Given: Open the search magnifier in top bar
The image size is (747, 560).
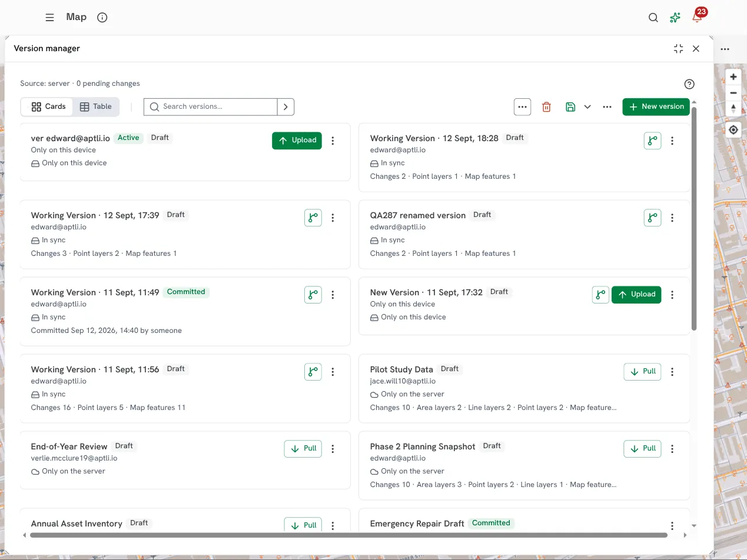Looking at the screenshot, I should (653, 18).
